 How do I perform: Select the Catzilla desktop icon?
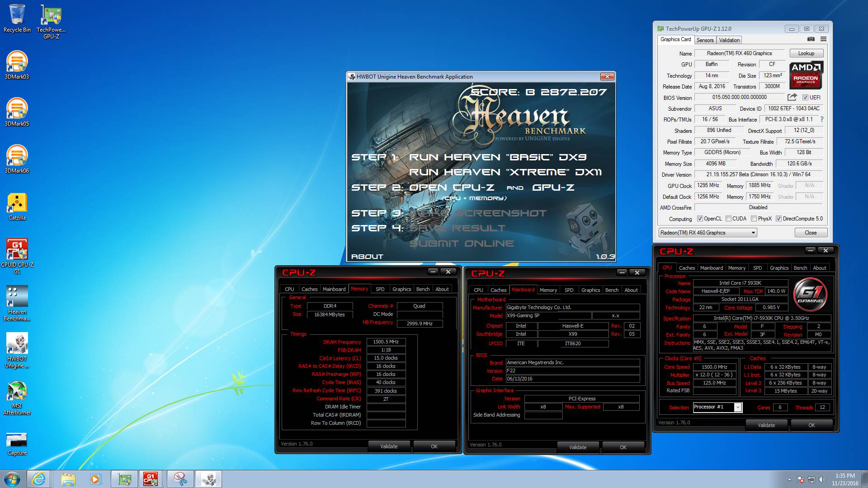click(x=17, y=206)
